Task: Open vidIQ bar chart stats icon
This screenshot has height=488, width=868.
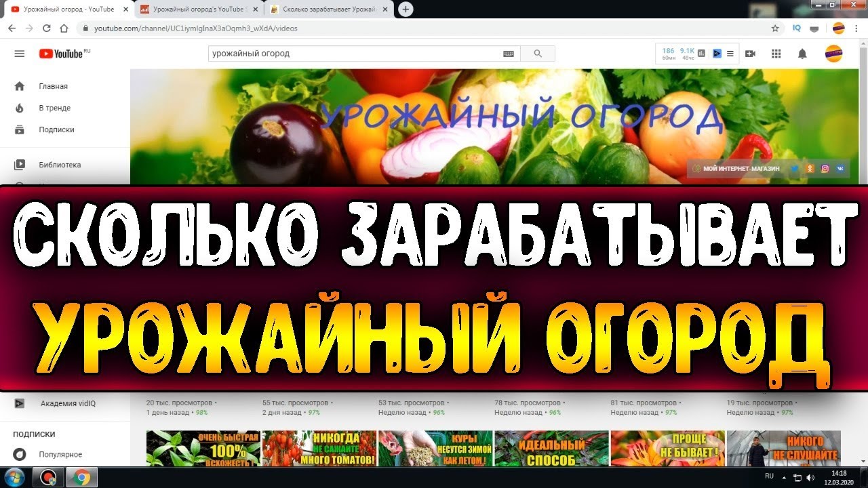Action: coord(702,54)
